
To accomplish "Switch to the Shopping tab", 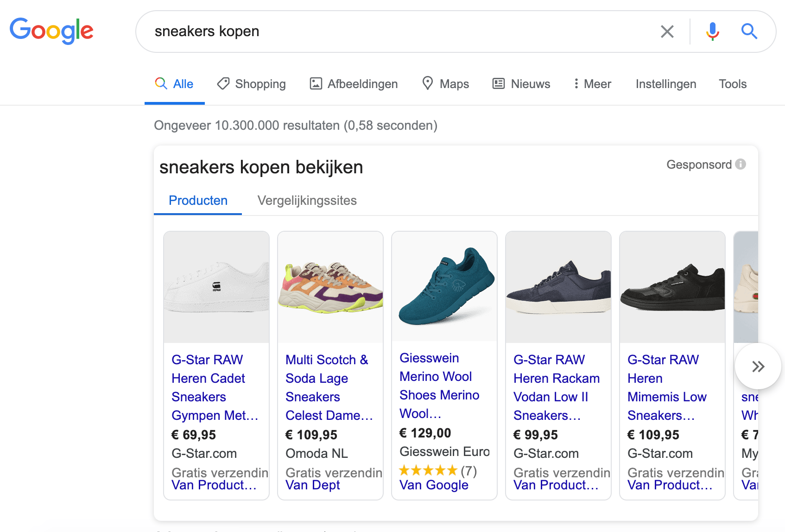I will (252, 84).
